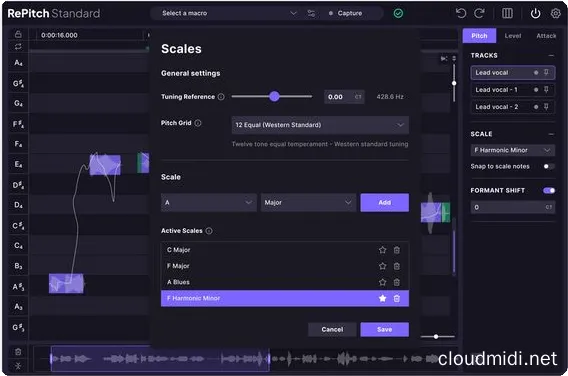Viewport: 568px width, 376px height.
Task: Open the Pitch Grid dropdown
Action: tap(320, 125)
